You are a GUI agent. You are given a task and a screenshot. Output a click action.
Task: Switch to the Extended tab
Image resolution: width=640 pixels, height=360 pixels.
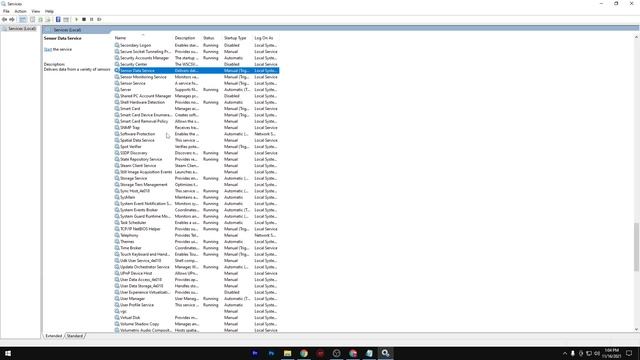point(53,336)
